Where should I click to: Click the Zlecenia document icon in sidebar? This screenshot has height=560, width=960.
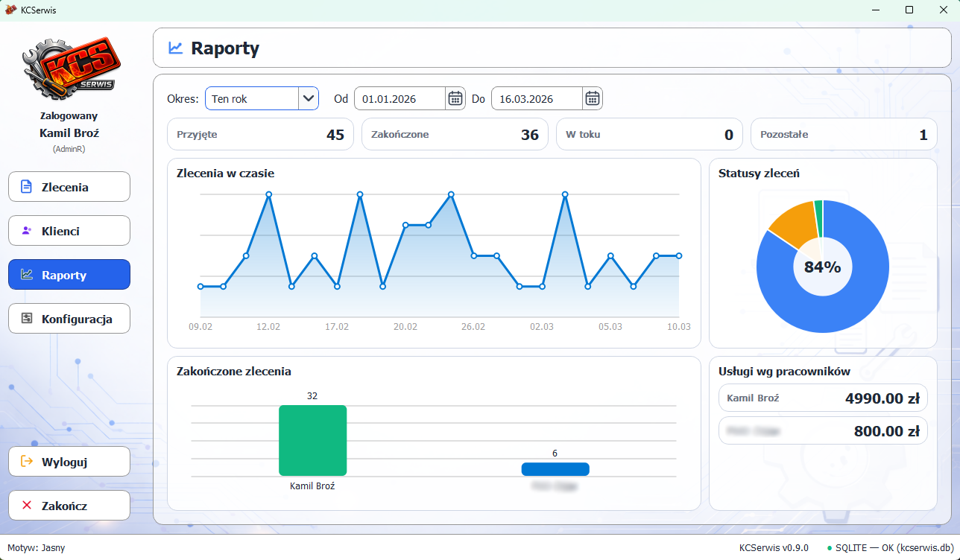(27, 187)
